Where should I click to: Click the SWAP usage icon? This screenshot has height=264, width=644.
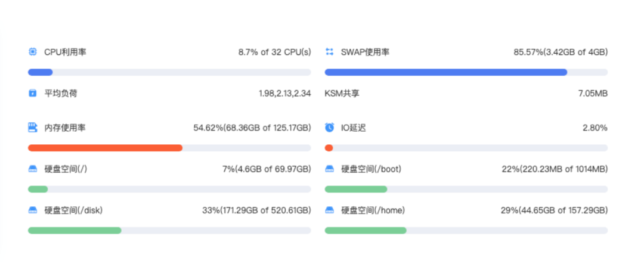click(x=329, y=52)
